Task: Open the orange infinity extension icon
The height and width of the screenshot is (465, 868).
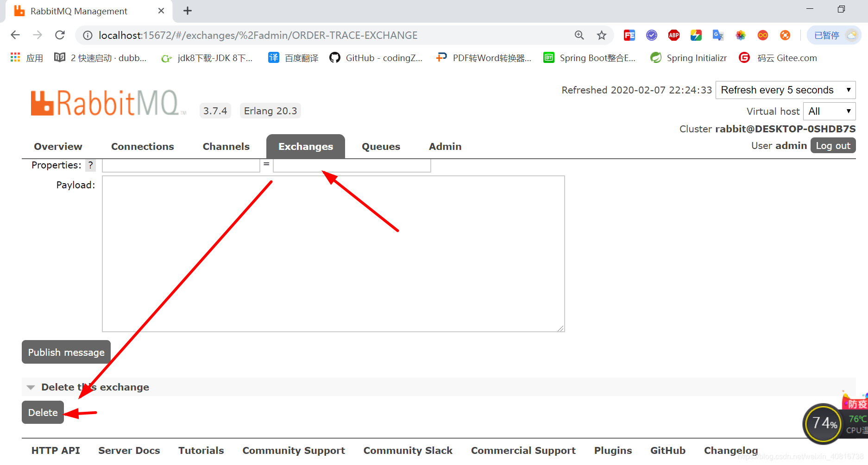Action: tap(763, 35)
